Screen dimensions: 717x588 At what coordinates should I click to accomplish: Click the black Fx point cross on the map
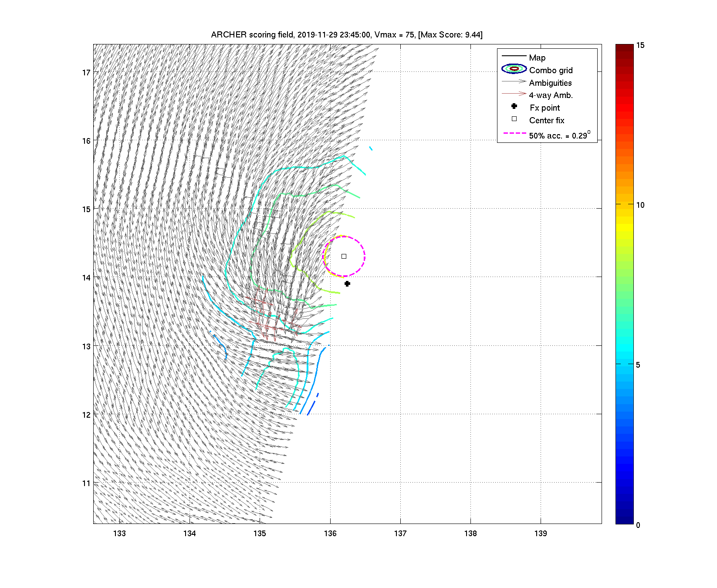click(347, 284)
